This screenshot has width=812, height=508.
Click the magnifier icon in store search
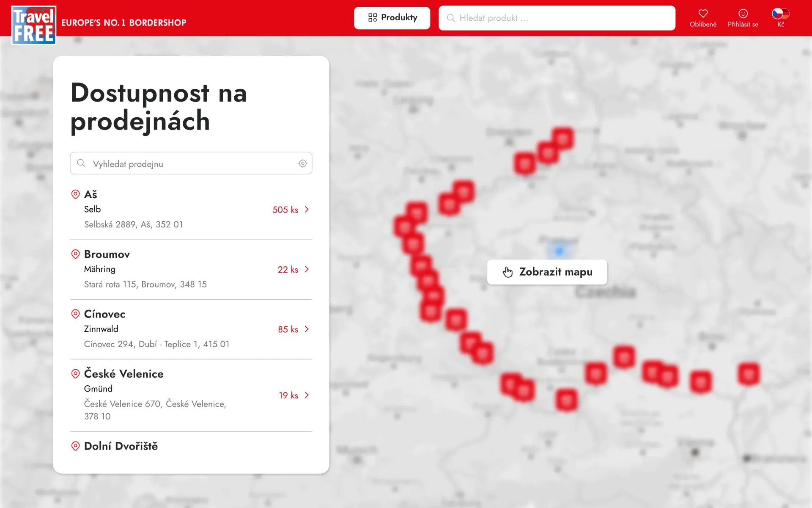click(x=81, y=163)
